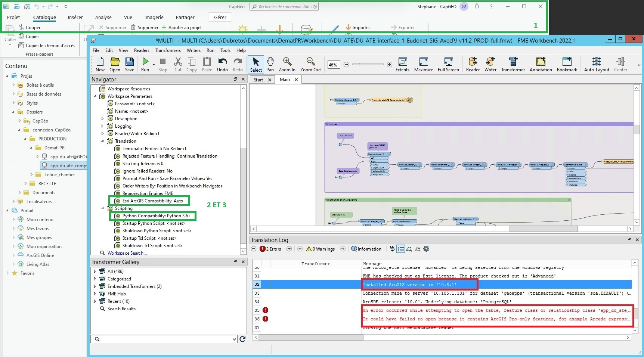Add a Reader with the Reader icon
The image size is (644, 357).
pos(473,64)
